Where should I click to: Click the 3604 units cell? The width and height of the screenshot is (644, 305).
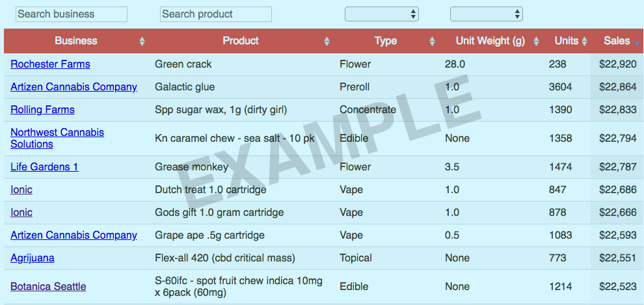560,87
